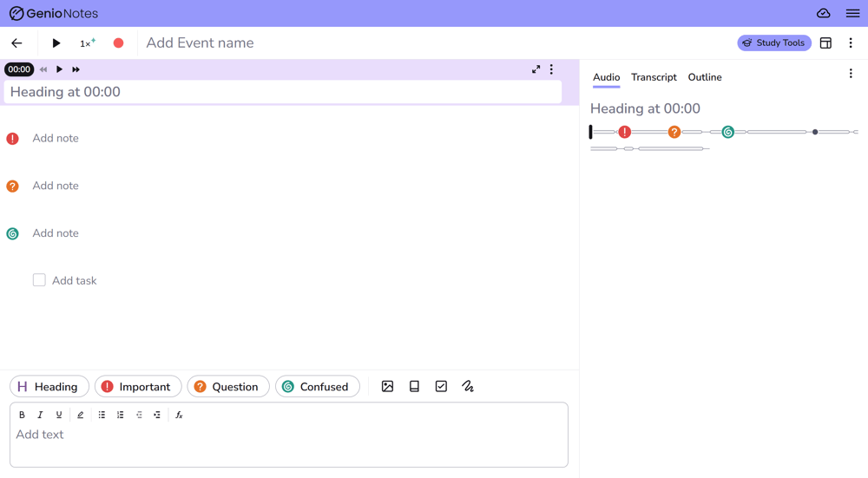Insert a Heading with the Heading button
Screen dimensions: 868x478
(49, 386)
